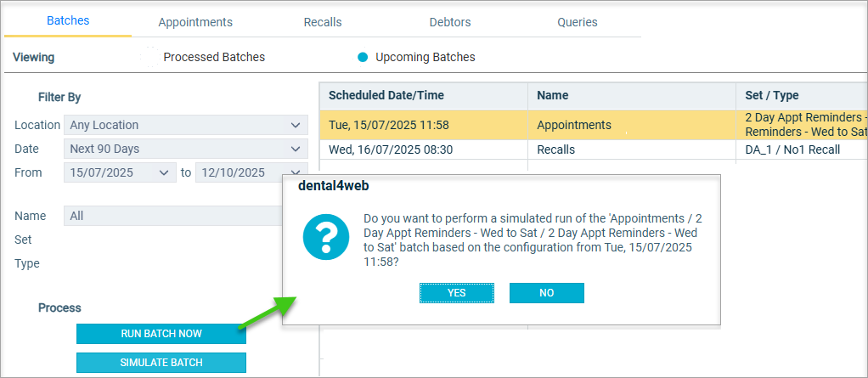The image size is (868, 378).
Task: Select the Recalls batch row for 16/07/2025
Action: coord(594,150)
